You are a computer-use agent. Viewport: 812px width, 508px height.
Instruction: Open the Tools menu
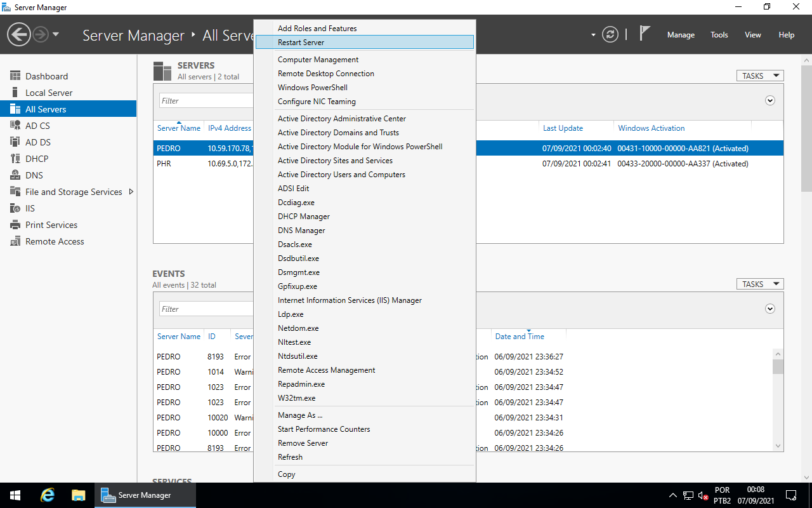coord(719,35)
